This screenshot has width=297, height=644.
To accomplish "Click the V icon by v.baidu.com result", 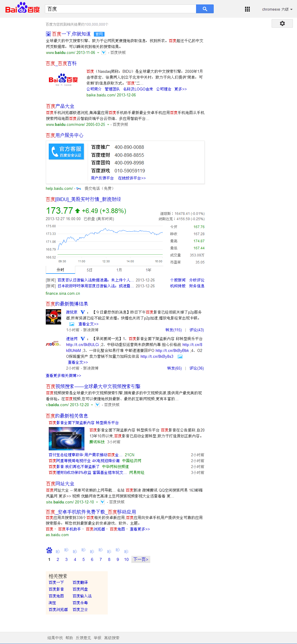I will click(97, 405).
